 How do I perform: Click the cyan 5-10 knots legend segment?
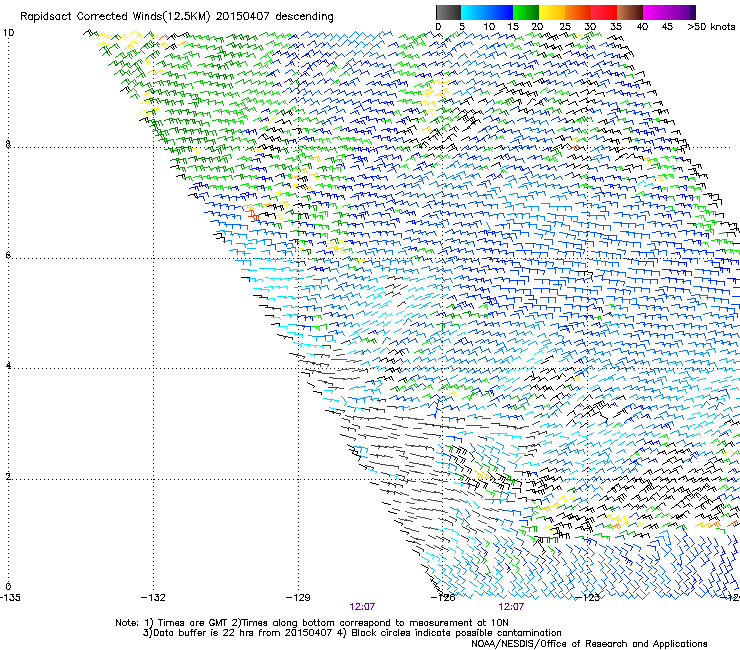[x=474, y=12]
